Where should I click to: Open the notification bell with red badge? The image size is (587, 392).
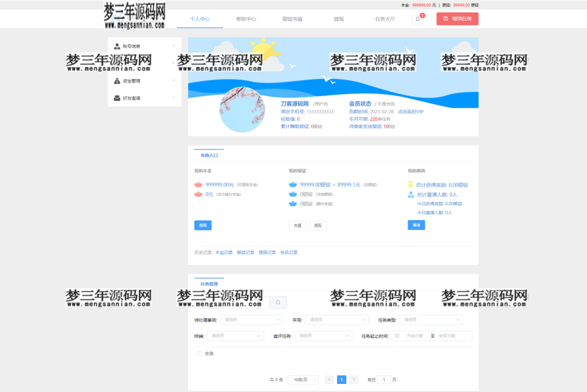tap(418, 19)
